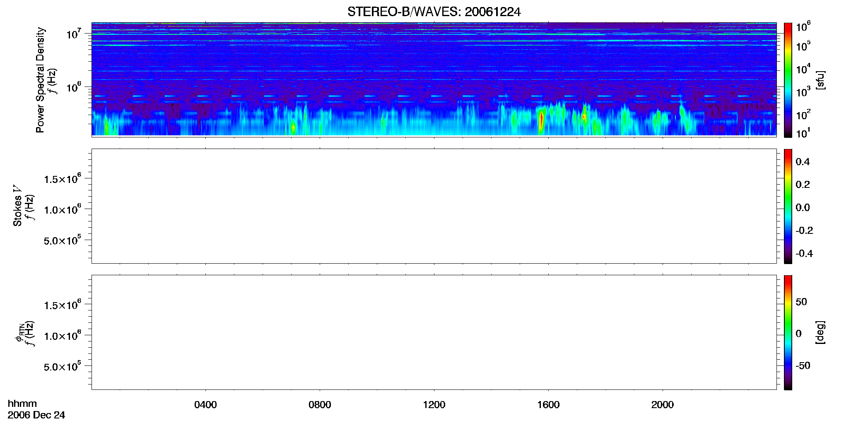868x447 pixels.
Task: Click the phi RTN degrees color bar
Action: [788, 332]
